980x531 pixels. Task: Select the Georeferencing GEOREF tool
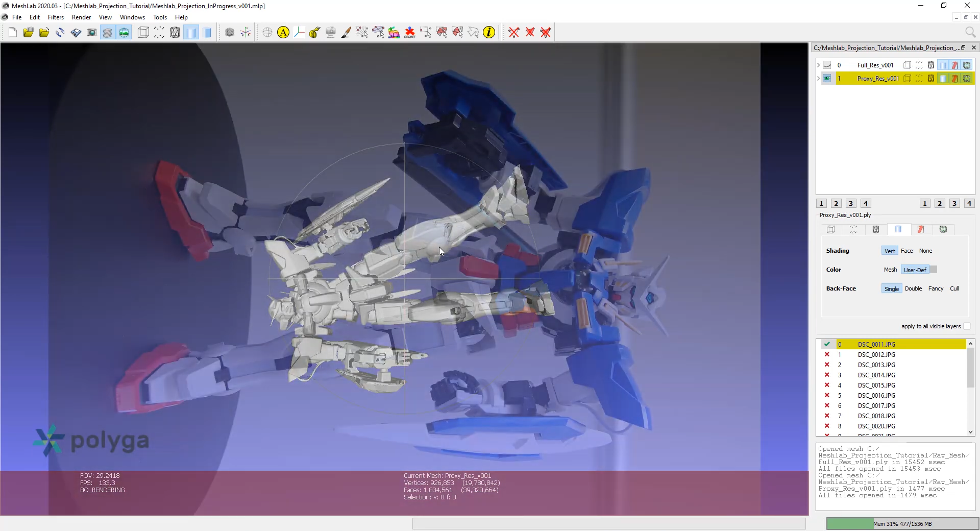click(410, 33)
